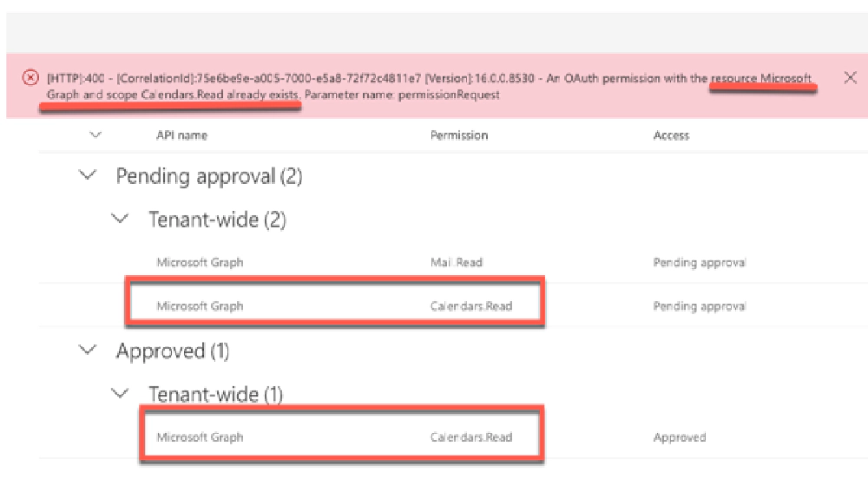
Task: Collapse the Approved (1) group
Action: 88,351
